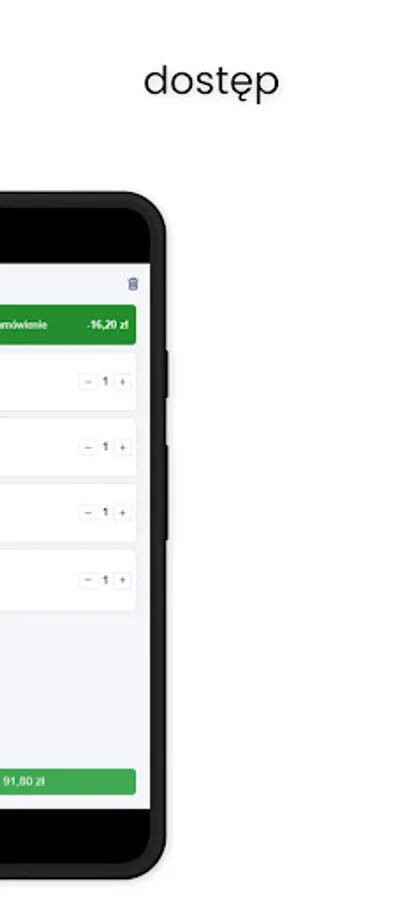Click minus button on third cart item

coord(88,513)
